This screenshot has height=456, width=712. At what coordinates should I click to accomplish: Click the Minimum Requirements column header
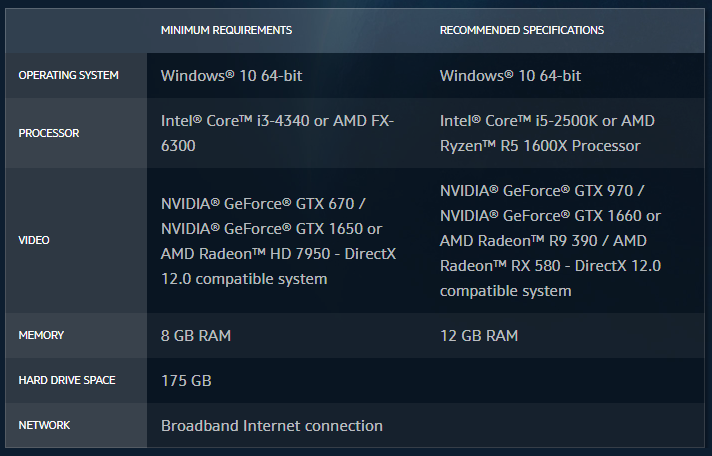pyautogui.click(x=226, y=30)
